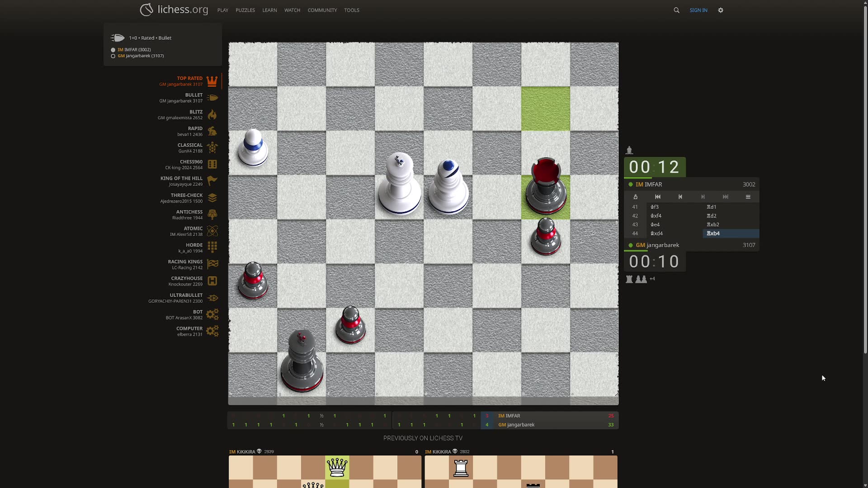The height and width of the screenshot is (488, 868).
Task: Select the Crazyhouse TV channel
Action: click(212, 281)
